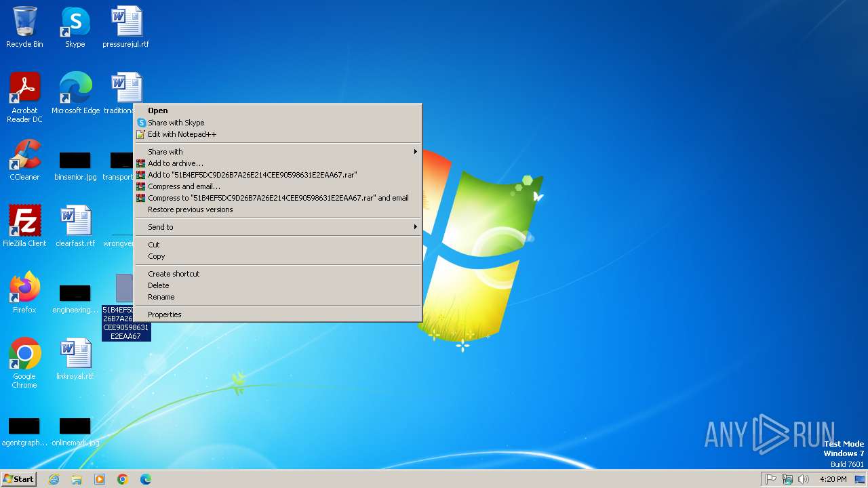Screen dimensions: 868x488
Task: Select the binsenior.jpg file icon
Action: coord(75,166)
